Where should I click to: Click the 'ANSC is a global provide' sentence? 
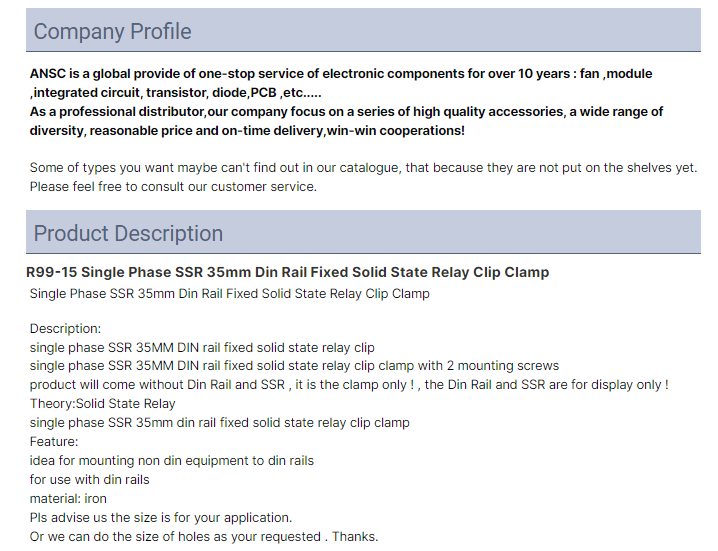(x=341, y=74)
